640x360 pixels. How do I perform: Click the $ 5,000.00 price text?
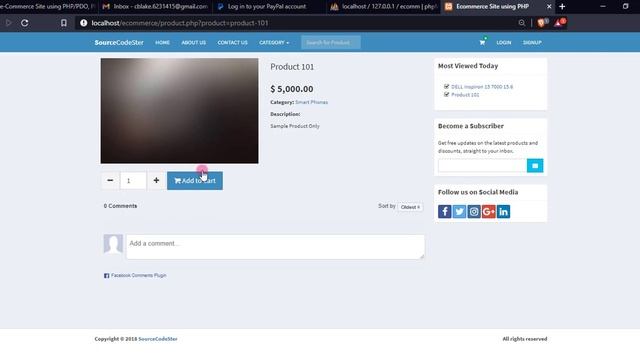tap(292, 89)
